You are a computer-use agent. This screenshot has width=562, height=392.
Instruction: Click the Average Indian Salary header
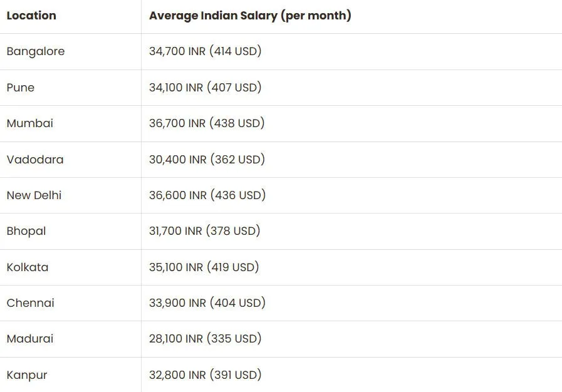250,16
